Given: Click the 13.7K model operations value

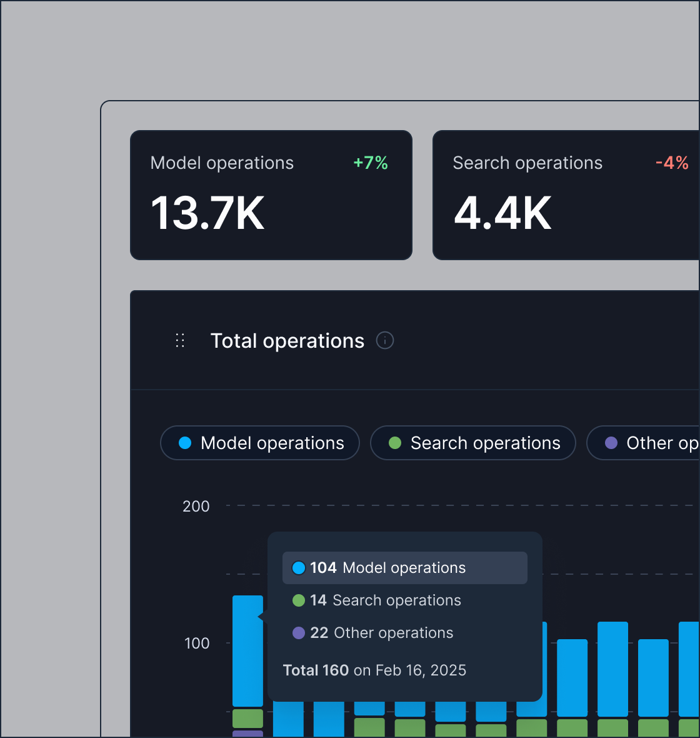Looking at the screenshot, I should 208,214.
